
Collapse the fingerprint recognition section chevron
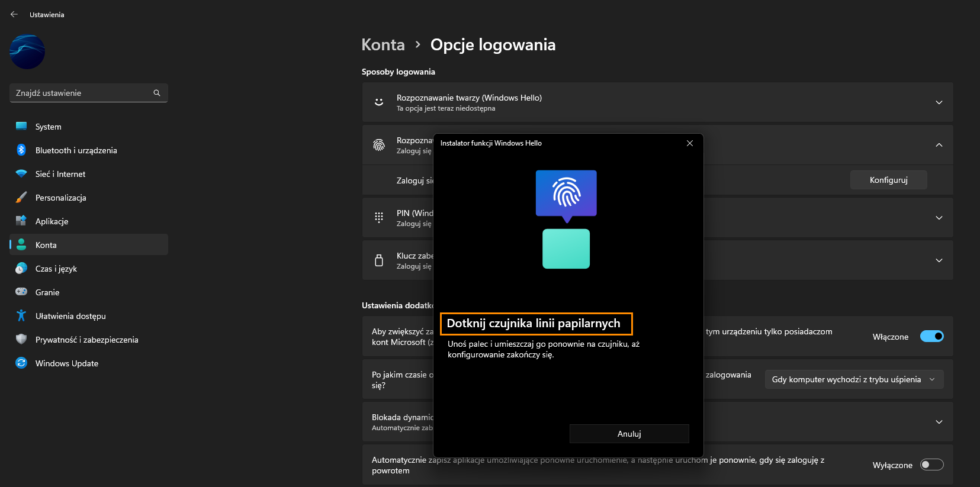[939, 145]
